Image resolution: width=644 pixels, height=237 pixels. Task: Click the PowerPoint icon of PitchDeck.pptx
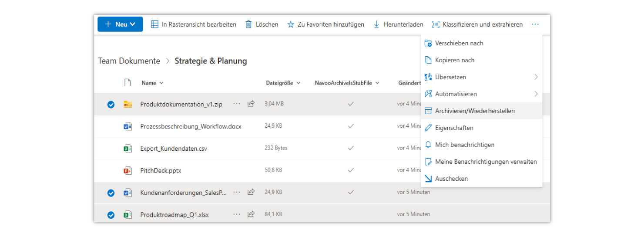click(127, 171)
